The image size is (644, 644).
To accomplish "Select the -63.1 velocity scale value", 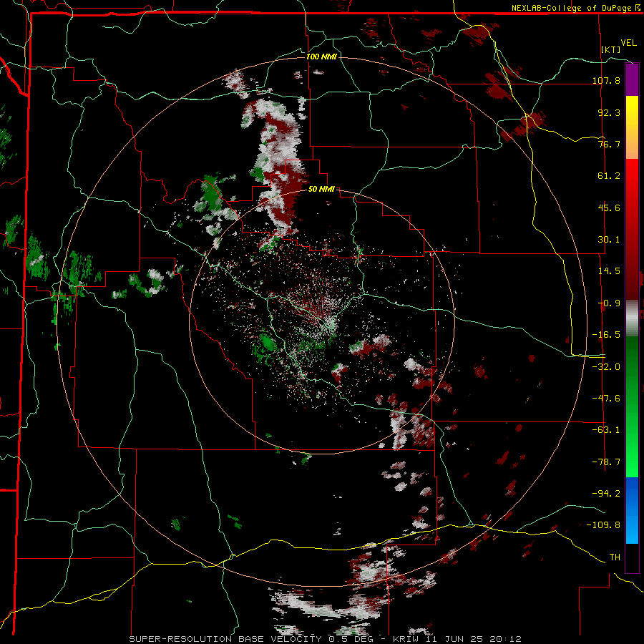I will tap(606, 429).
